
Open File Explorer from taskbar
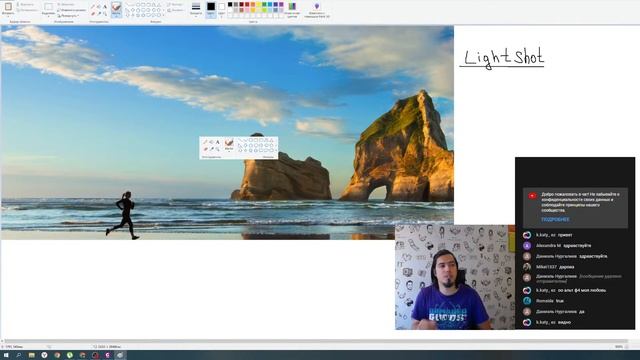pyautogui.click(x=31, y=356)
